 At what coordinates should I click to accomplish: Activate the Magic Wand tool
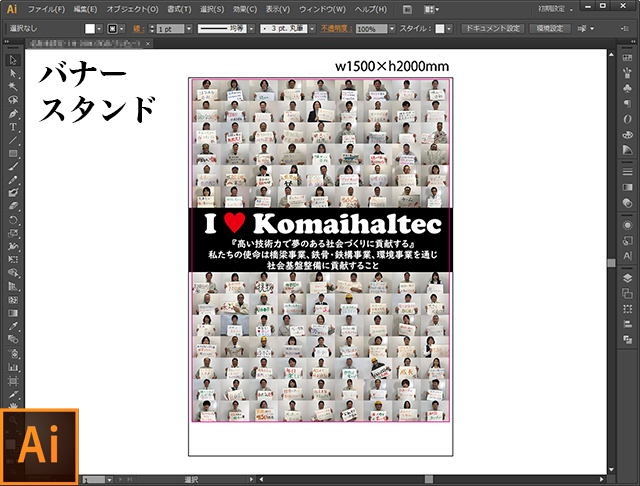(x=13, y=87)
